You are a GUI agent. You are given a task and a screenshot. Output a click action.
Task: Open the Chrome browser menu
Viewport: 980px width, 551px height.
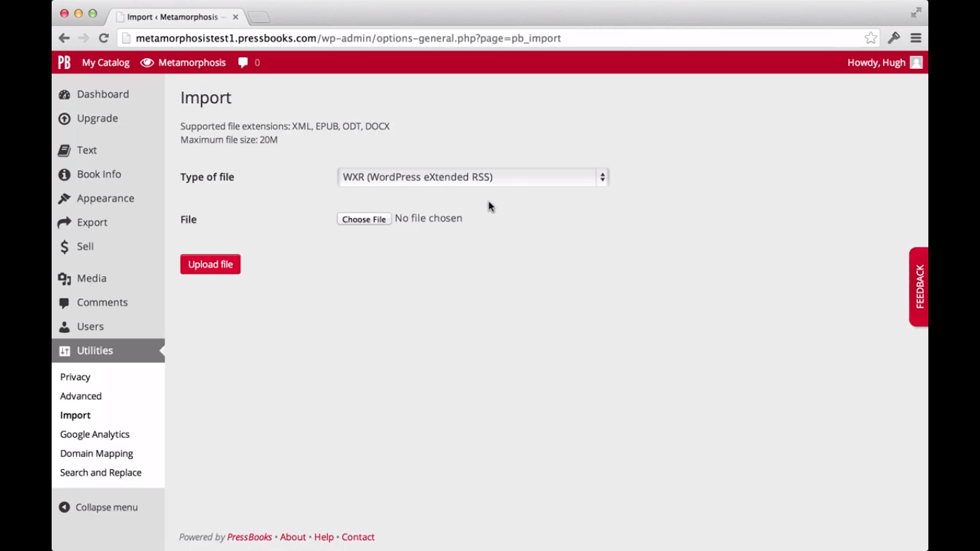[915, 38]
